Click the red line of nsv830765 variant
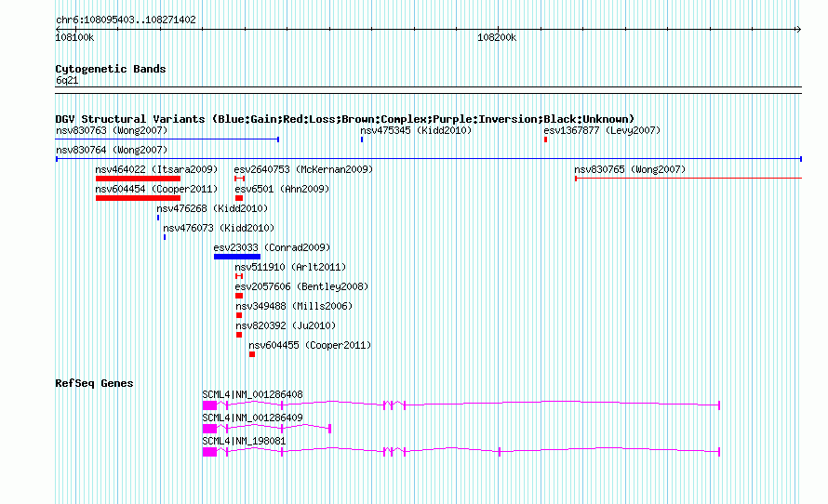Screen dimensions: 828x504 pyautogui.click(x=688, y=179)
